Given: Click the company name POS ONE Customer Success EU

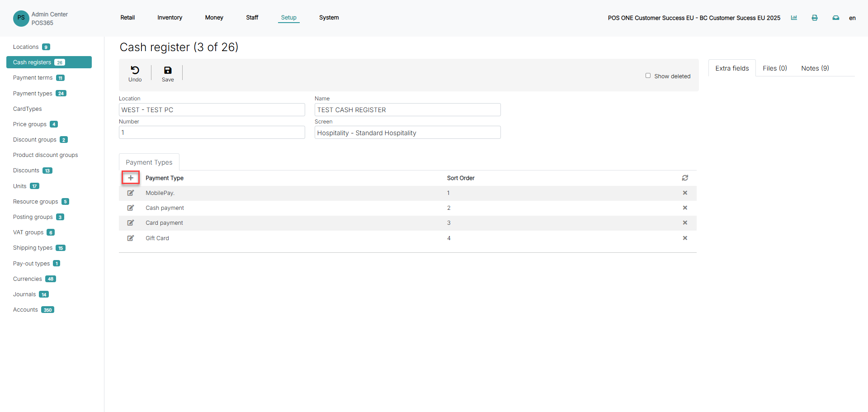Looking at the screenshot, I should [694, 18].
